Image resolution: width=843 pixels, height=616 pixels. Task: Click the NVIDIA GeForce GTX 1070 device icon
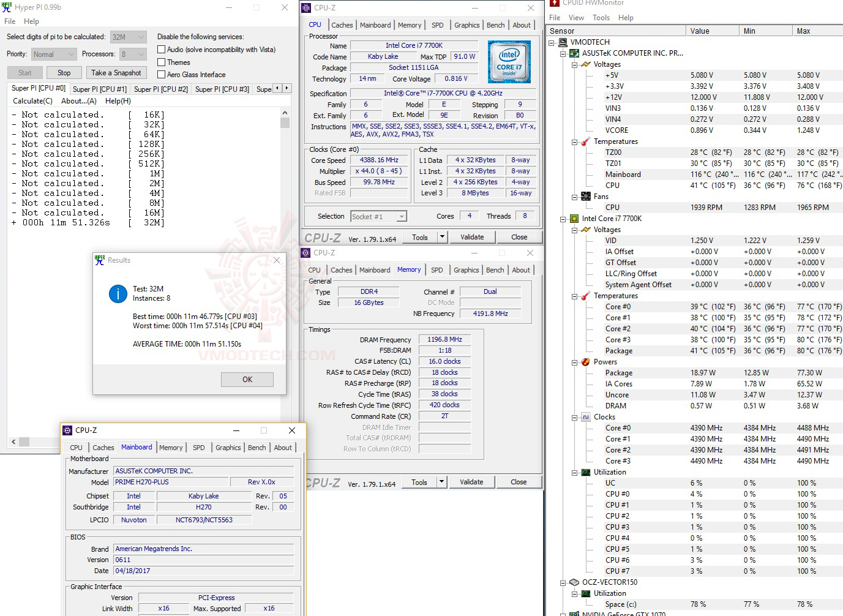[x=573, y=613]
